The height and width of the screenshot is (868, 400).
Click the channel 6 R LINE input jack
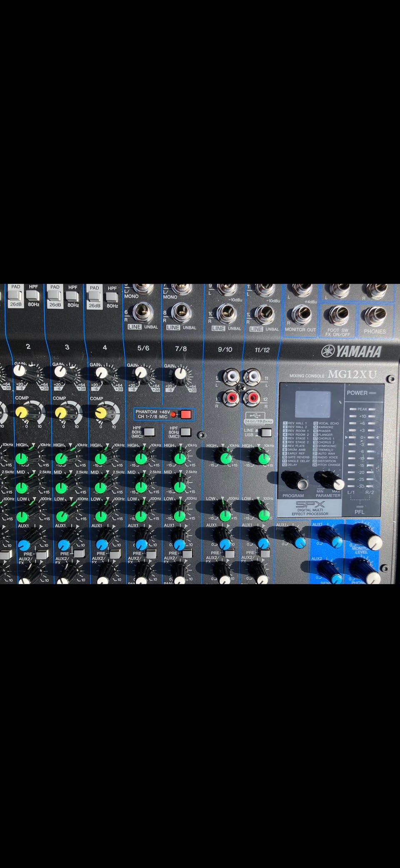click(144, 312)
